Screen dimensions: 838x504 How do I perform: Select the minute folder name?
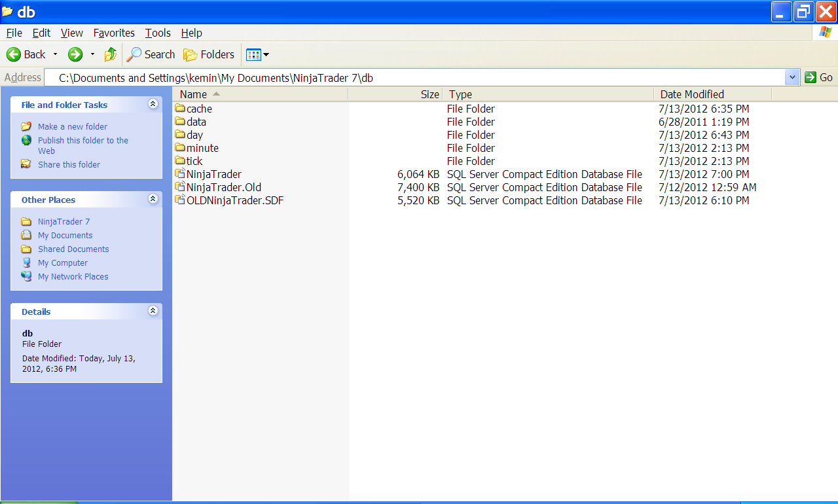click(x=202, y=148)
